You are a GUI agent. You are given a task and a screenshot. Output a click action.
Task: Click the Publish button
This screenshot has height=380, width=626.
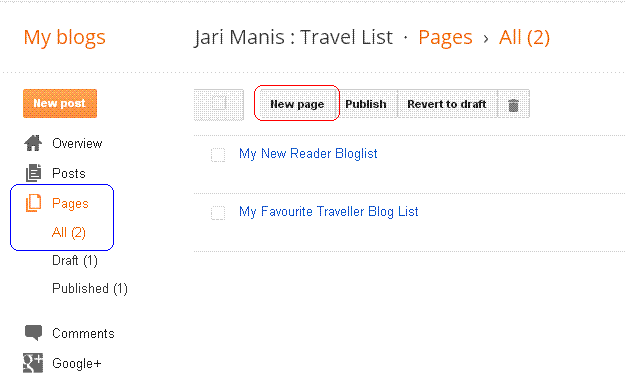[x=366, y=104]
